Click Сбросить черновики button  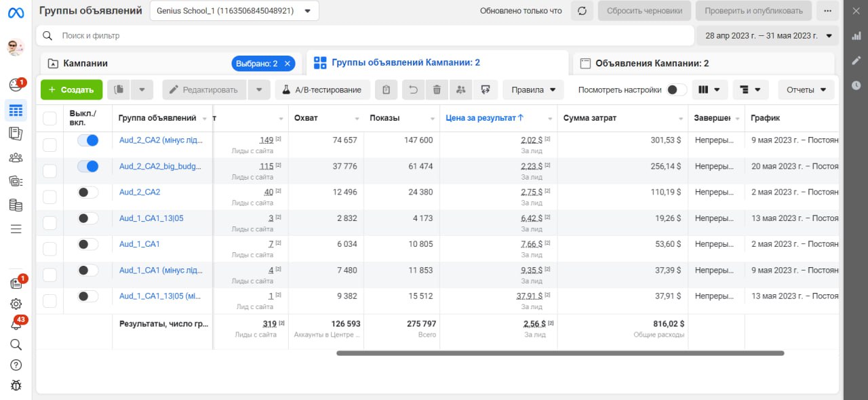tap(644, 11)
